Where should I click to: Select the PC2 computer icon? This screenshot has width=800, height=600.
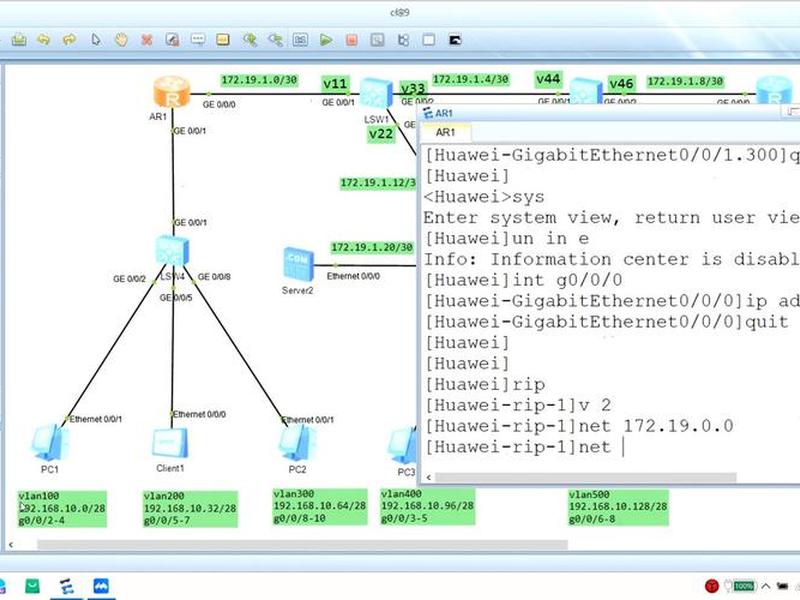click(x=297, y=443)
